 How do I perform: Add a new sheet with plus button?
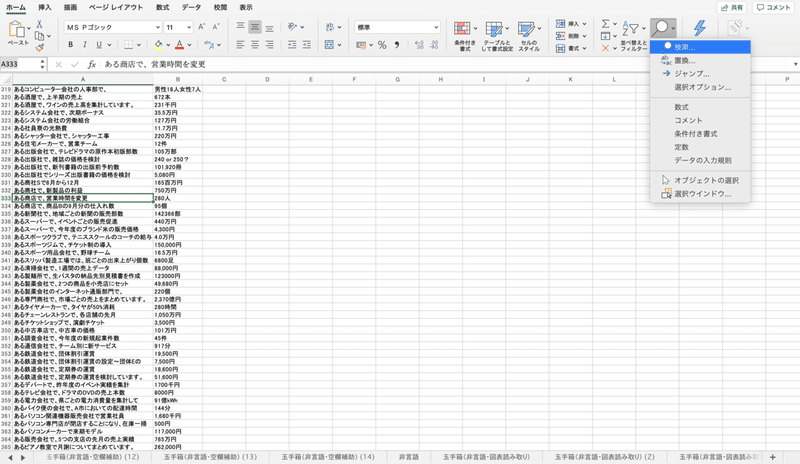point(772,457)
